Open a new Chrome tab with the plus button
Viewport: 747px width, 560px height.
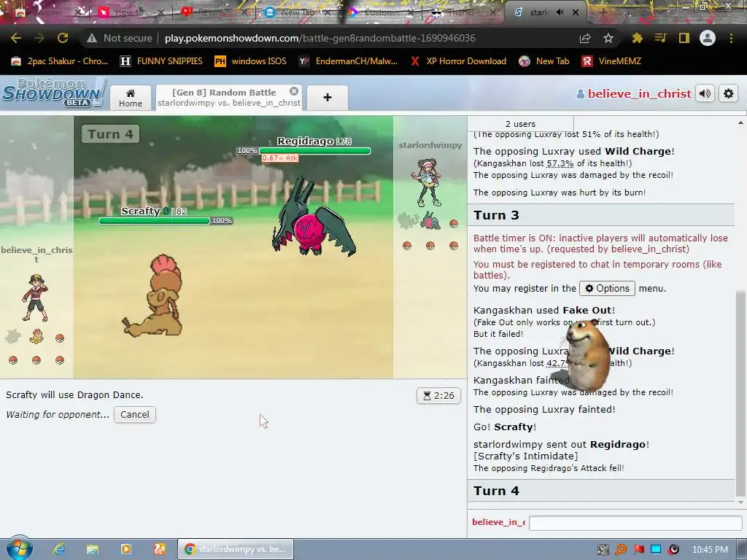(602, 12)
